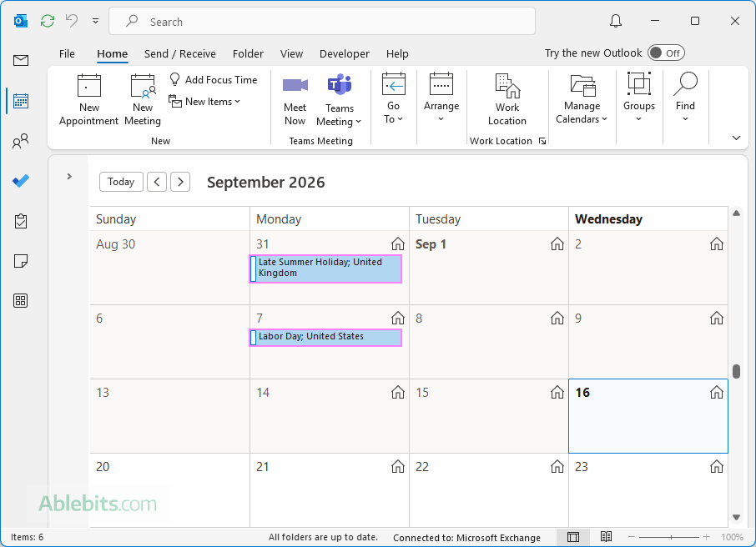756x547 pixels.
Task: Click house icon on Wednesday 16
Action: pyautogui.click(x=717, y=392)
